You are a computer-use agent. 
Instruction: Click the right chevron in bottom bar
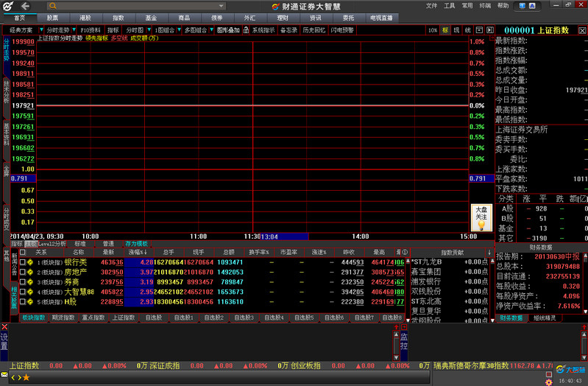(19, 377)
